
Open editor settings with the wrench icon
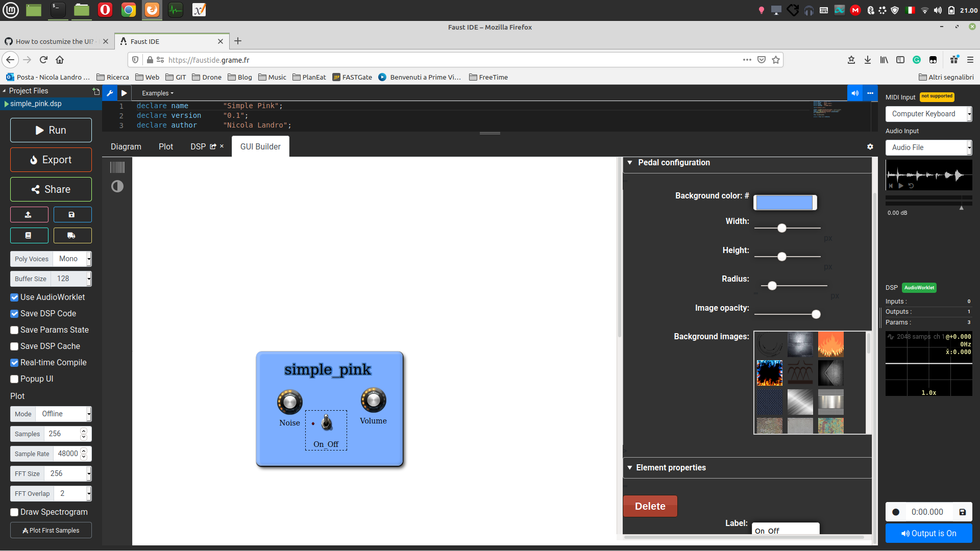(110, 93)
